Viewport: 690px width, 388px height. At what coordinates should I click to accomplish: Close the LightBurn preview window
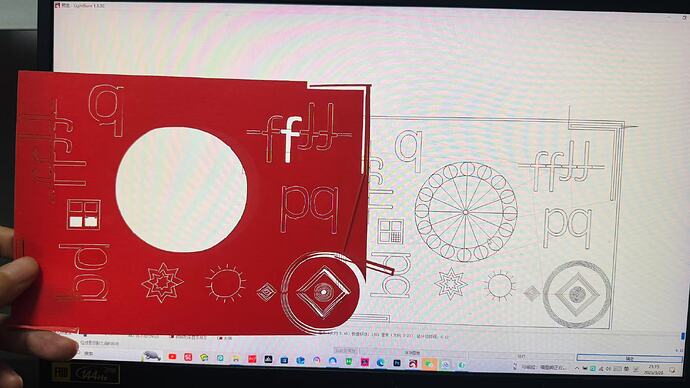pos(684,17)
